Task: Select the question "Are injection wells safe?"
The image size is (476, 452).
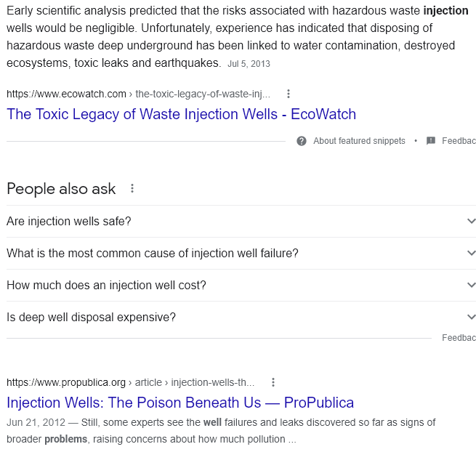Action: [69, 222]
